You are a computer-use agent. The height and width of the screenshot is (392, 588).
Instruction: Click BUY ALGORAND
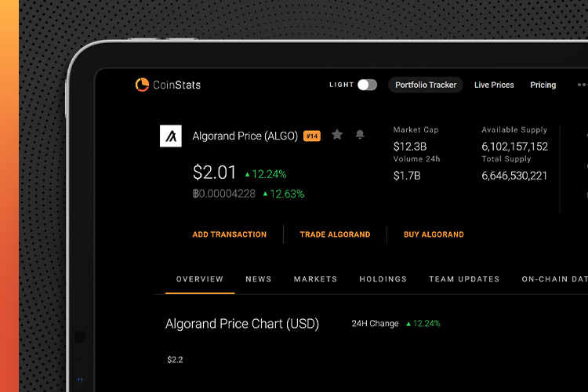(434, 234)
